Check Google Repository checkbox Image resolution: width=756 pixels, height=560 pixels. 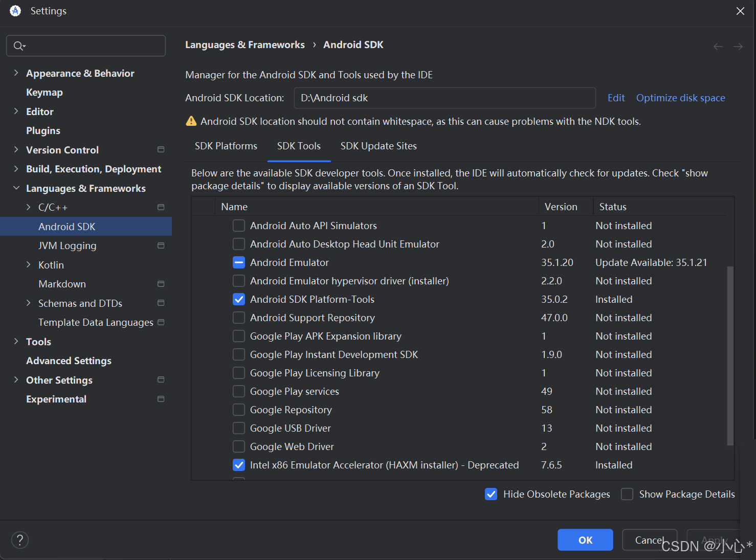[x=239, y=410]
